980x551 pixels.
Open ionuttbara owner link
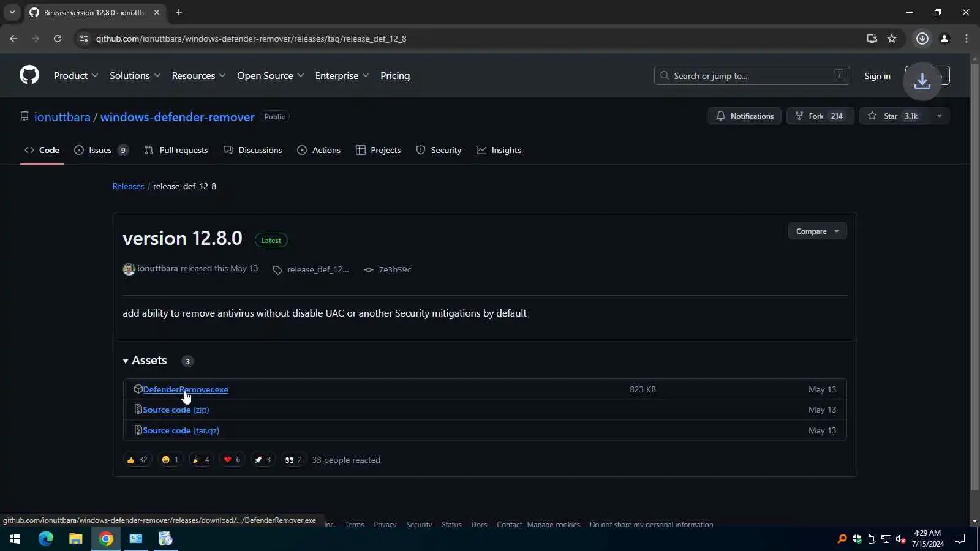click(62, 117)
